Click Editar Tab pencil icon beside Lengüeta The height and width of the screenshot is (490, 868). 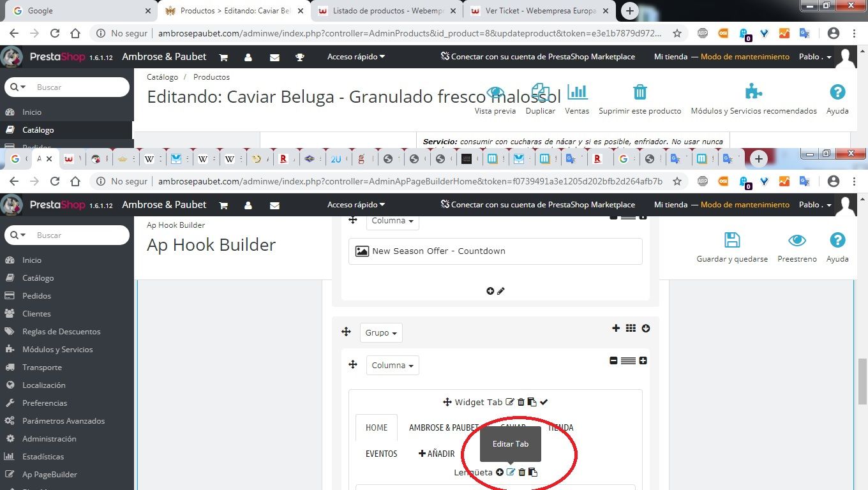[511, 472]
